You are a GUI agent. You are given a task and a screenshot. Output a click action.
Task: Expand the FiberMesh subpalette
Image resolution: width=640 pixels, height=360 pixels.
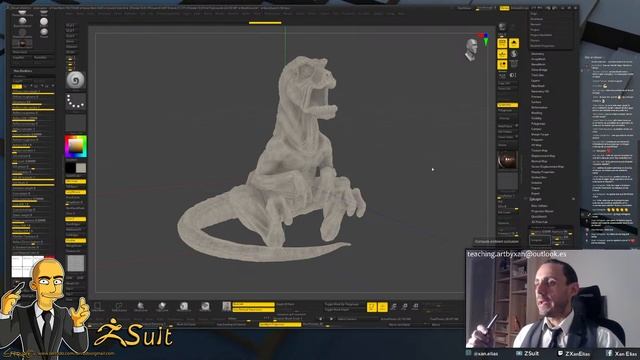[x=538, y=86]
